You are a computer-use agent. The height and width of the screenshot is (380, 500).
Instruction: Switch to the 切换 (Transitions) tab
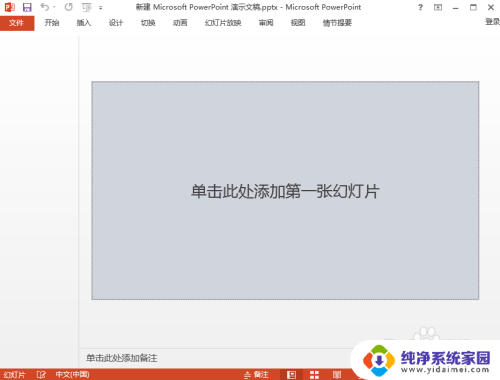(x=148, y=23)
